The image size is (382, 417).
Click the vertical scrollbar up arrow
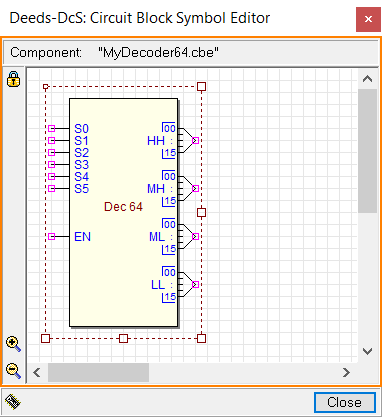(x=367, y=79)
